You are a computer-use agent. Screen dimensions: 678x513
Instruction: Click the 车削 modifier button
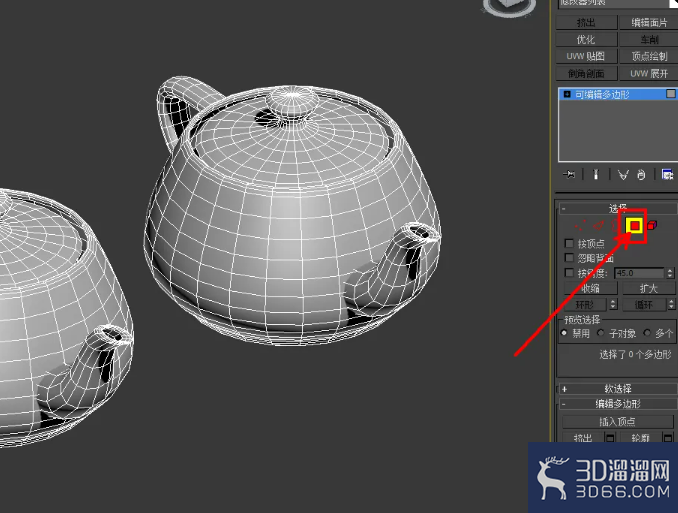(x=649, y=39)
